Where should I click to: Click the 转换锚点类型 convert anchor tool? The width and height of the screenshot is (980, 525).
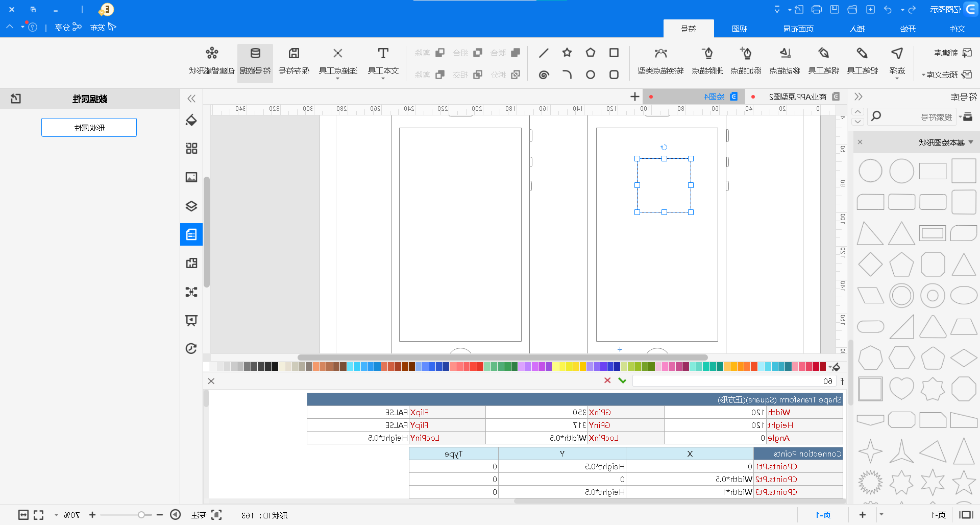click(660, 60)
